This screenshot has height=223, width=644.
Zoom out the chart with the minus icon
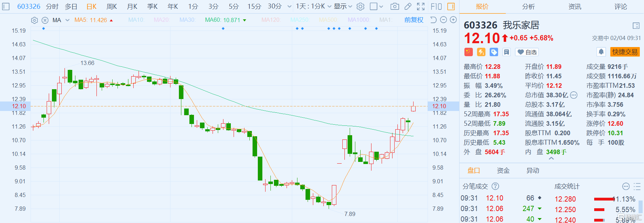tap(443, 20)
